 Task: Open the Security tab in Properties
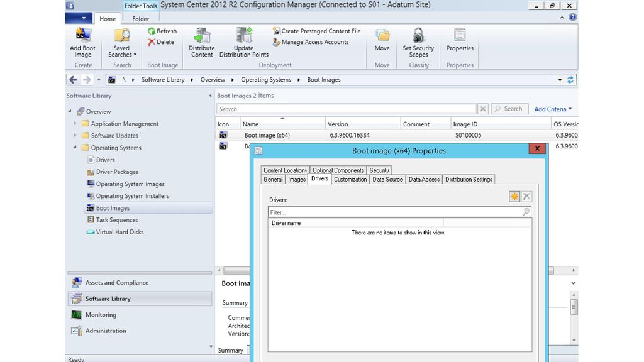379,170
